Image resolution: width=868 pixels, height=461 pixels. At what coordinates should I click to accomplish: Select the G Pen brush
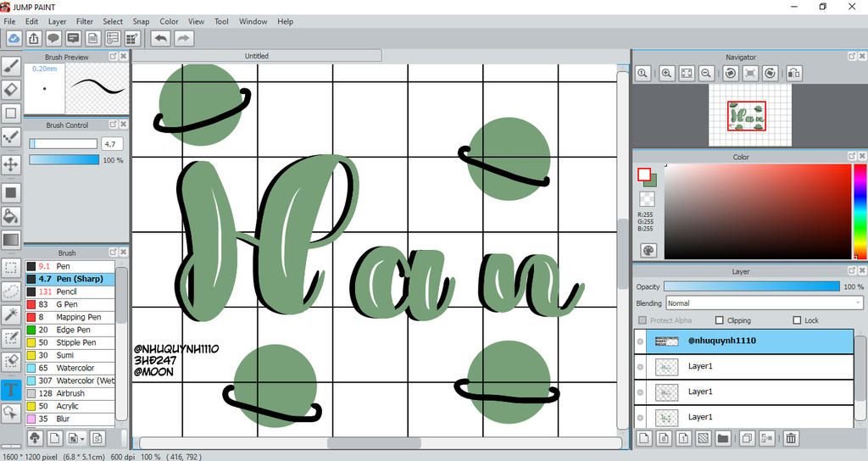pyautogui.click(x=70, y=304)
